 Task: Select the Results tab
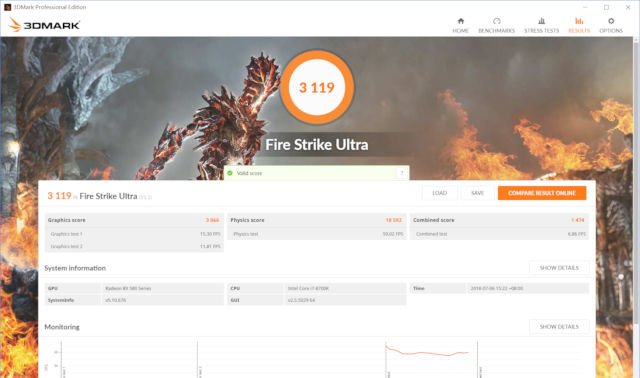coord(579,25)
